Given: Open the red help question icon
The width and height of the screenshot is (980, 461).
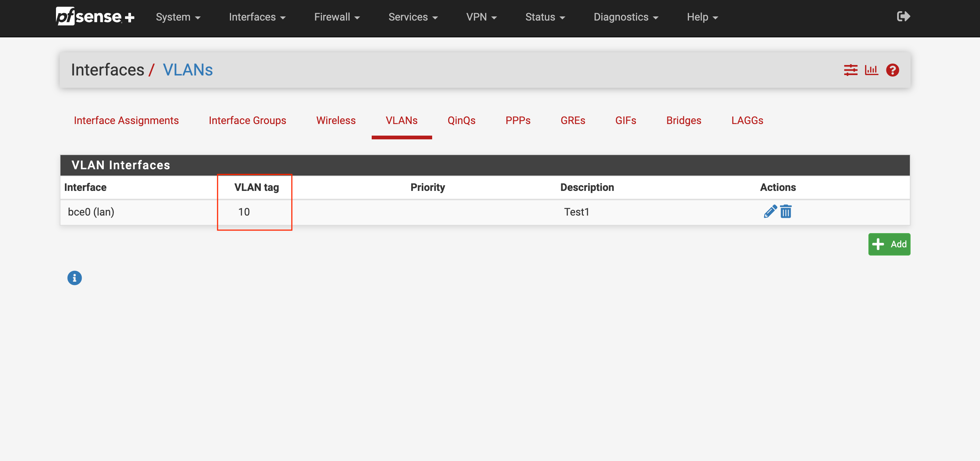Looking at the screenshot, I should [x=892, y=70].
